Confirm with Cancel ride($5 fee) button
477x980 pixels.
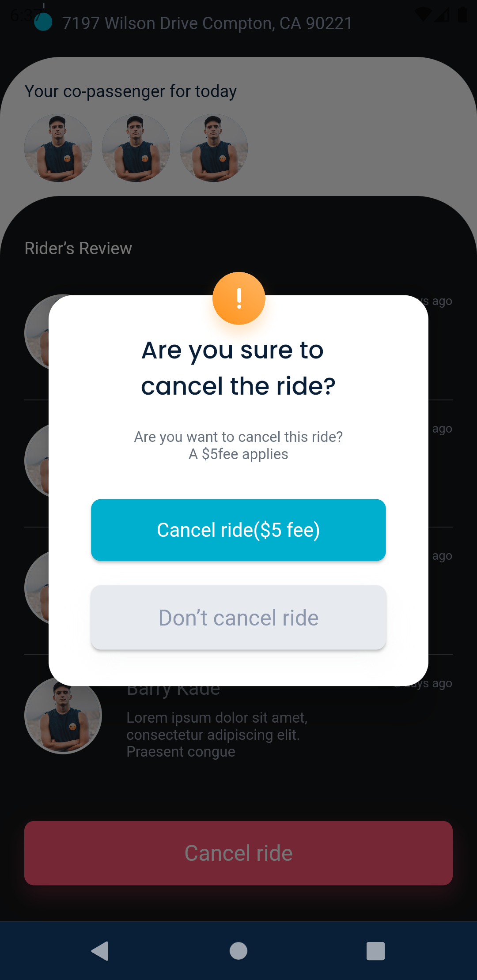pos(238,530)
